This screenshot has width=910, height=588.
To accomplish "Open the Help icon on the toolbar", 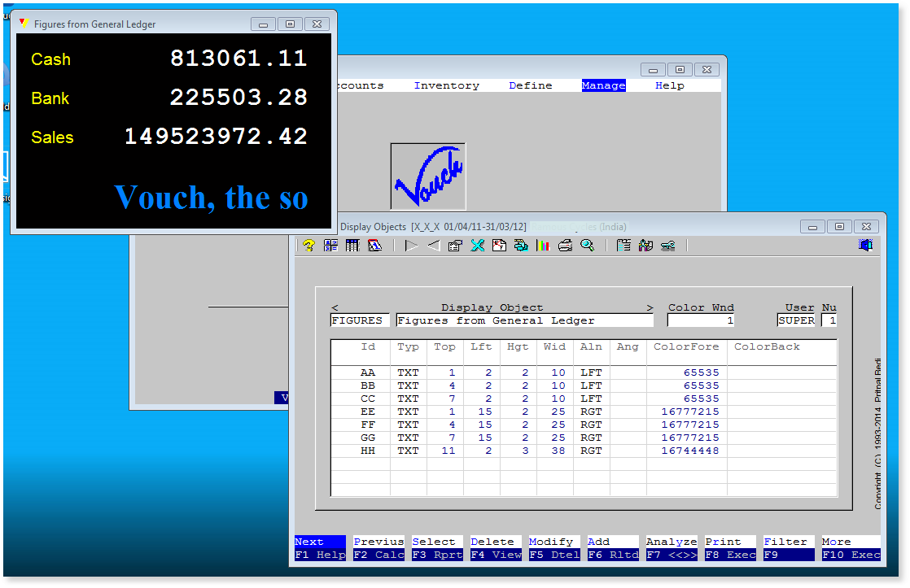I will [308, 245].
